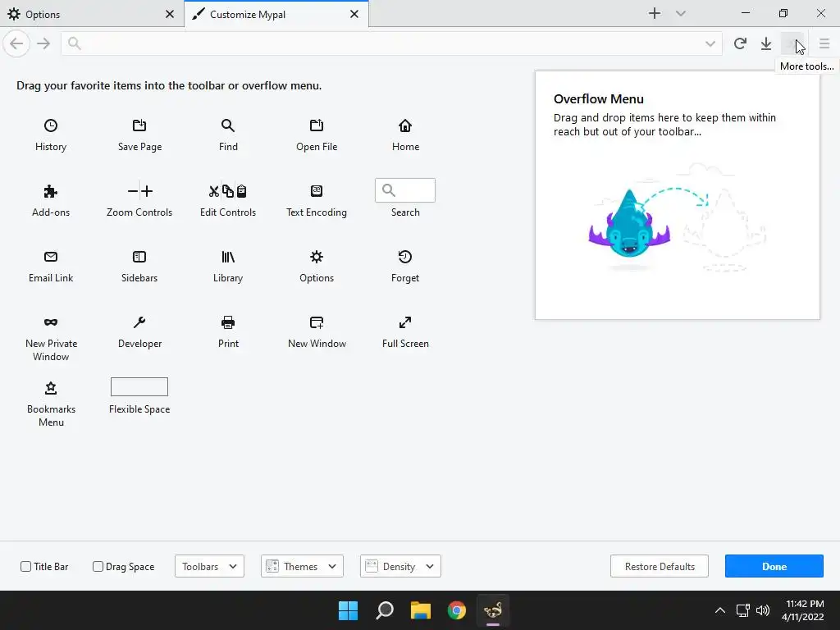Select the Open File icon
840x630 pixels.
[317, 126]
